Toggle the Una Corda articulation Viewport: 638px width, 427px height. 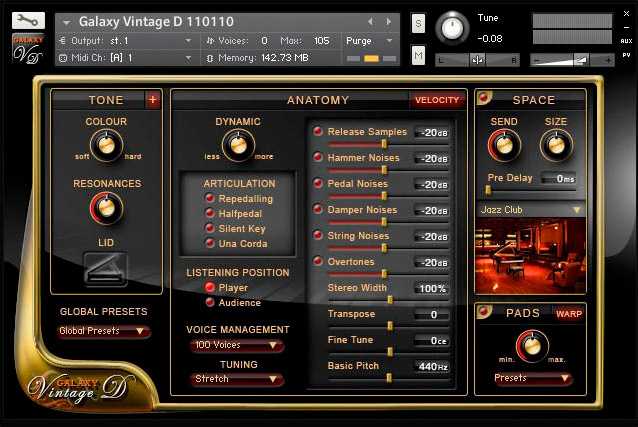210,244
